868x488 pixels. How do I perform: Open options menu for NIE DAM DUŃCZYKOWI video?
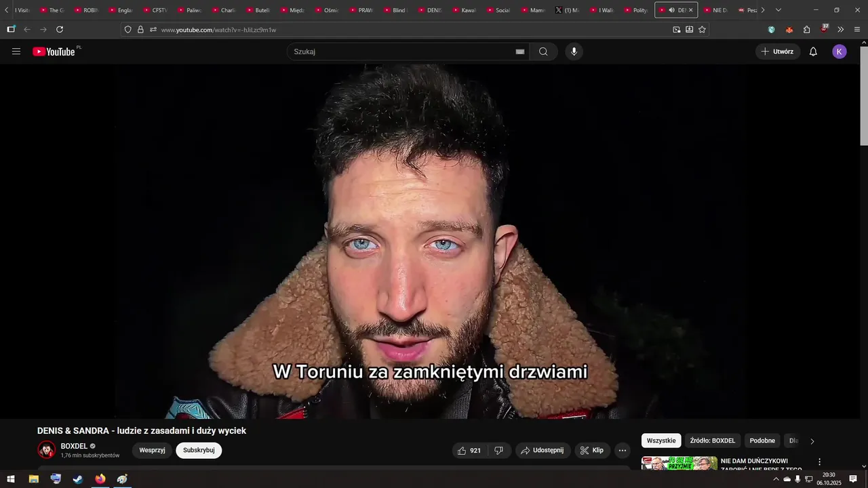819,462
